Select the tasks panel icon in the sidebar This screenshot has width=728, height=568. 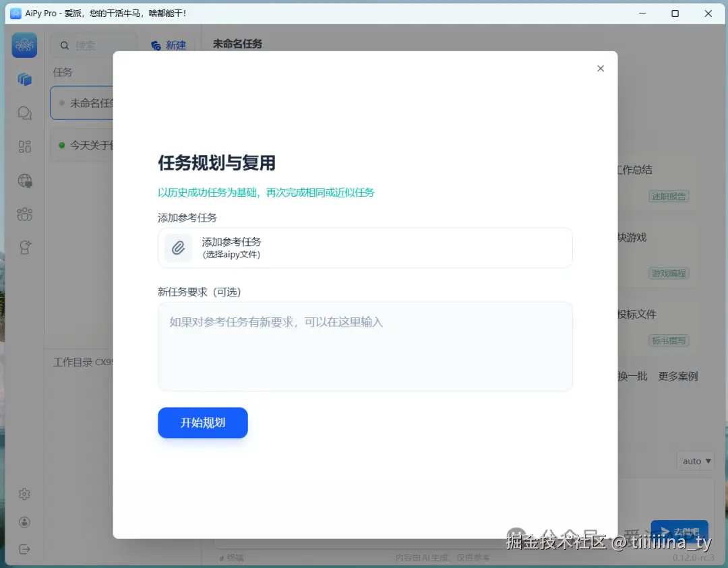click(x=24, y=79)
